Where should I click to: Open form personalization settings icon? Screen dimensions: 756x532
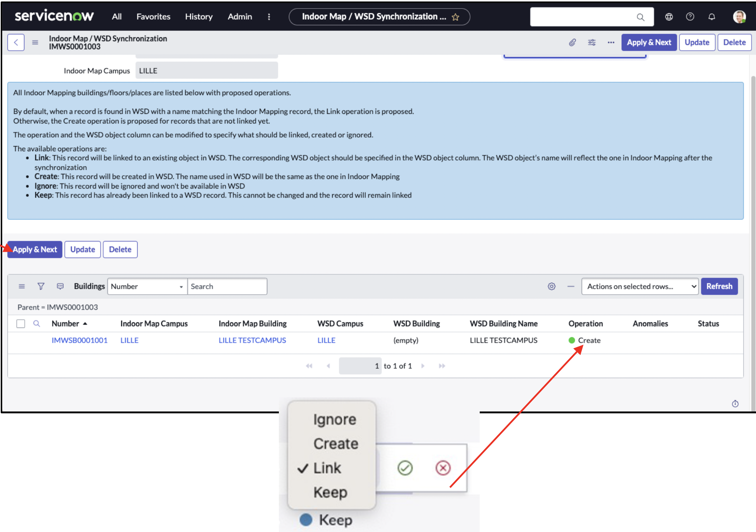[592, 43]
